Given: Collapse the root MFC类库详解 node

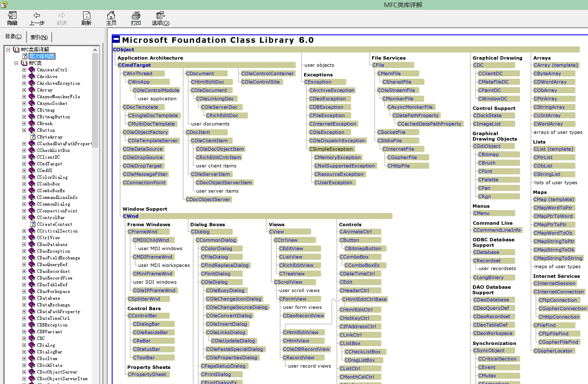Looking at the screenshot, I should pyautogui.click(x=8, y=50).
